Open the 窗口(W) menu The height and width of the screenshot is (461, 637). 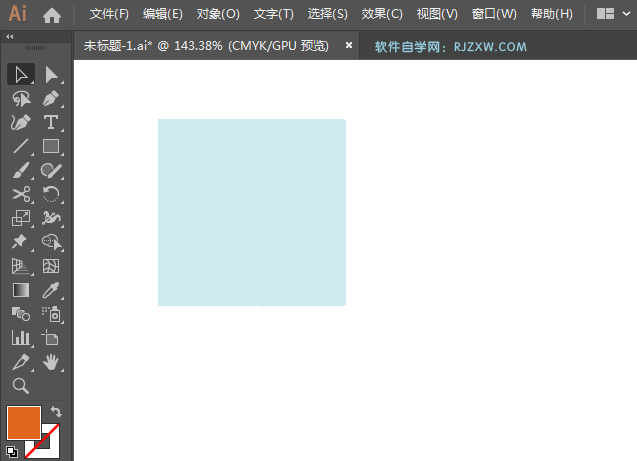click(x=494, y=14)
